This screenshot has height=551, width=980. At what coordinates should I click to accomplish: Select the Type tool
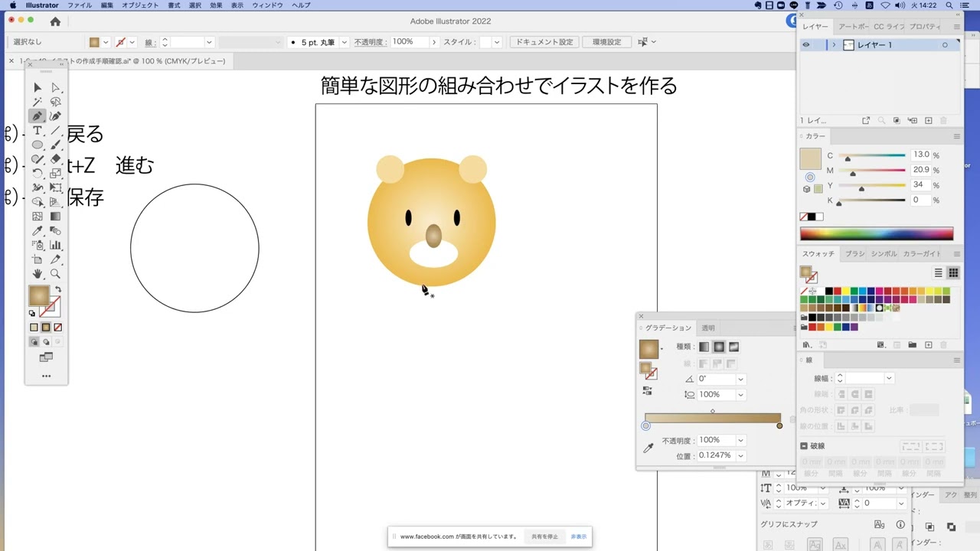pos(37,131)
